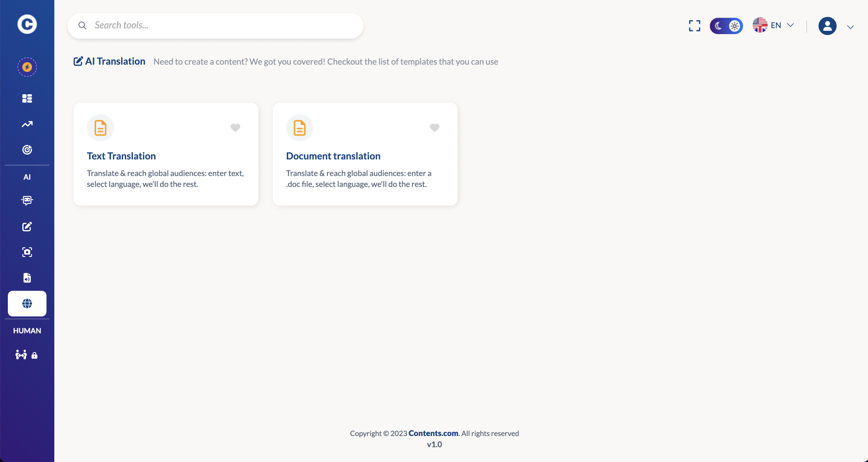The width and height of the screenshot is (868, 462).
Task: Click the target goal icon in sidebar
Action: 27,150
